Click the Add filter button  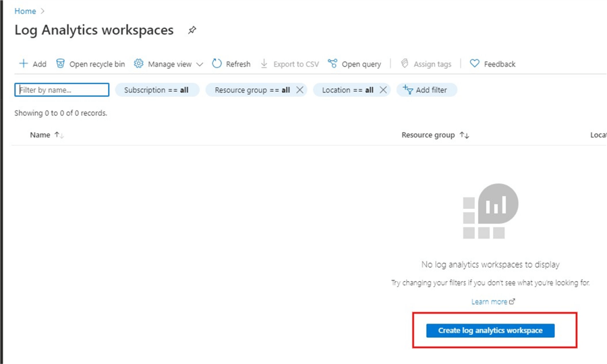coord(427,90)
